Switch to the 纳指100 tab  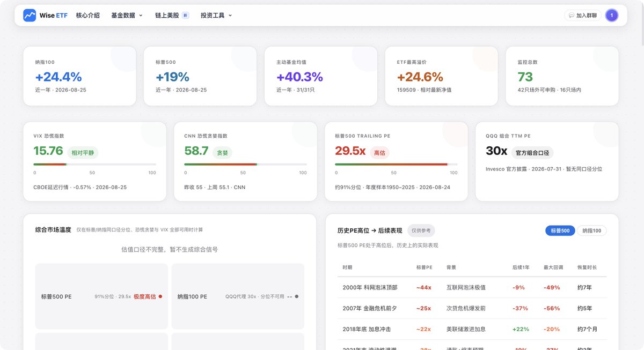pyautogui.click(x=592, y=231)
